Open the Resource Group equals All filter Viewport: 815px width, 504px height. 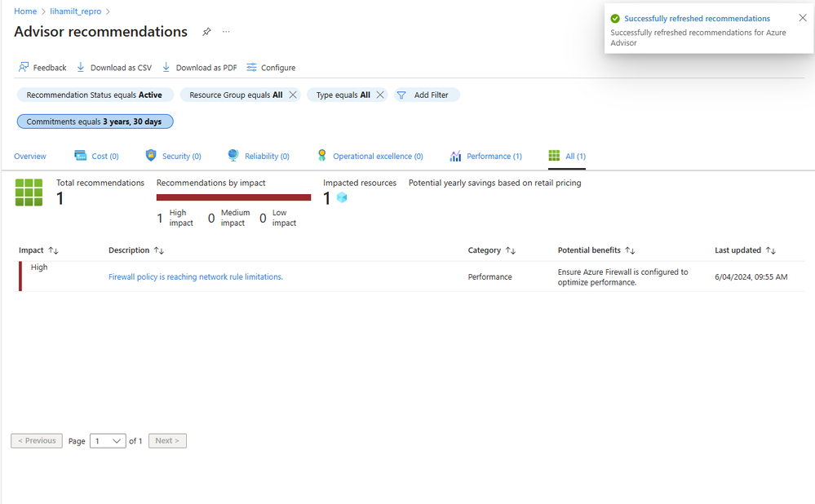236,95
